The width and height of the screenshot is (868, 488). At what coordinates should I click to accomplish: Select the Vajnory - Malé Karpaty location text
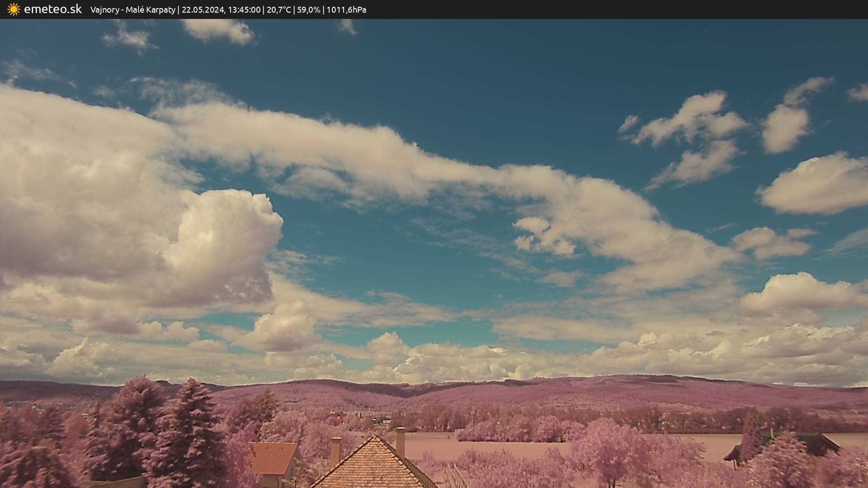pos(133,10)
